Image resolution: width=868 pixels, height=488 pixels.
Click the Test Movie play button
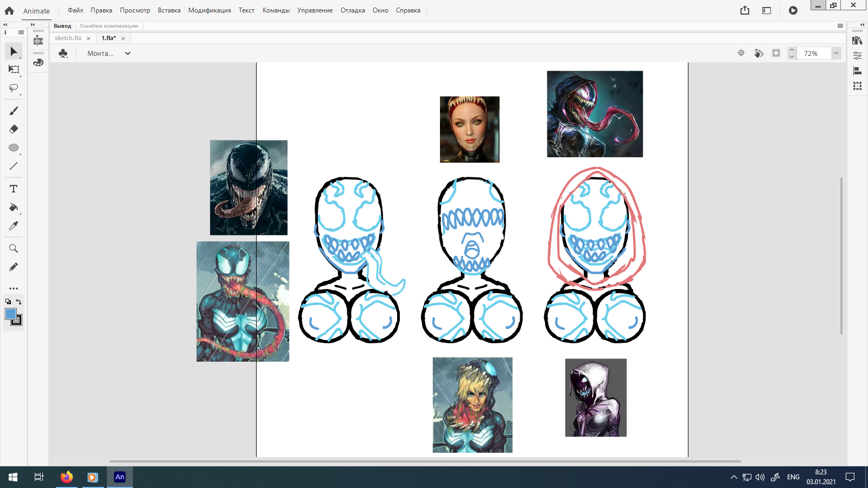793,10
